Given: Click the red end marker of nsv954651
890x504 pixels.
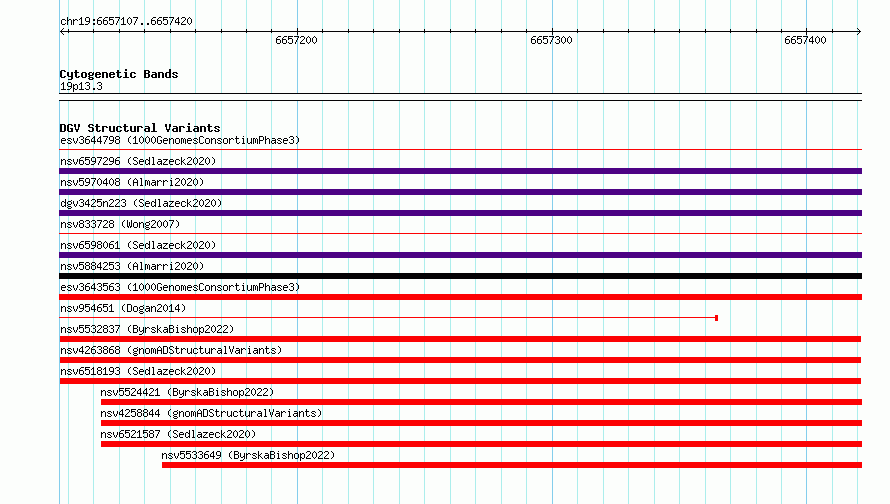Looking at the screenshot, I should pos(716,318).
